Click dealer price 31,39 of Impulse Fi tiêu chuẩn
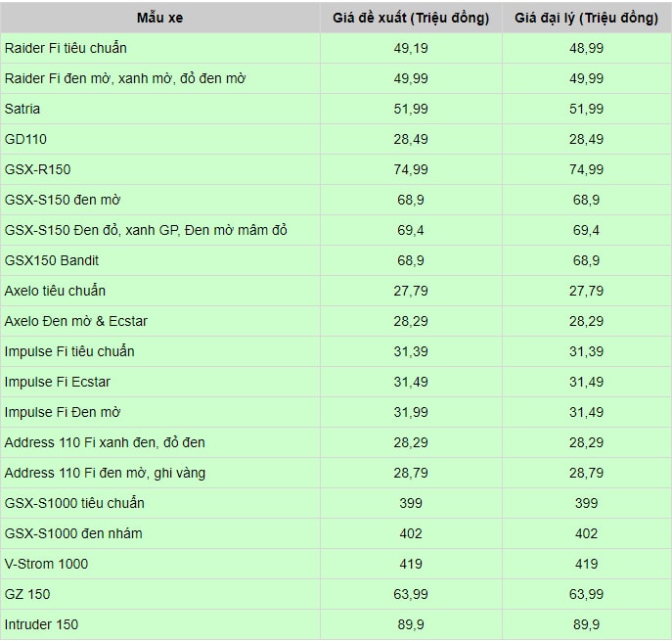 (x=586, y=351)
